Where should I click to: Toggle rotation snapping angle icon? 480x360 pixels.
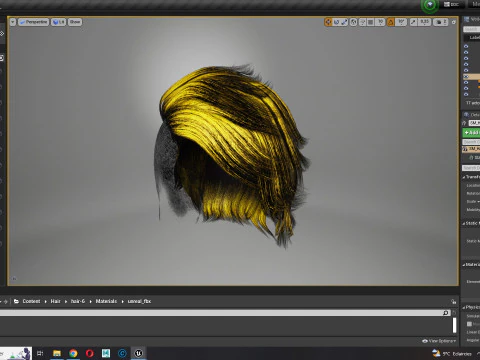click(x=391, y=22)
